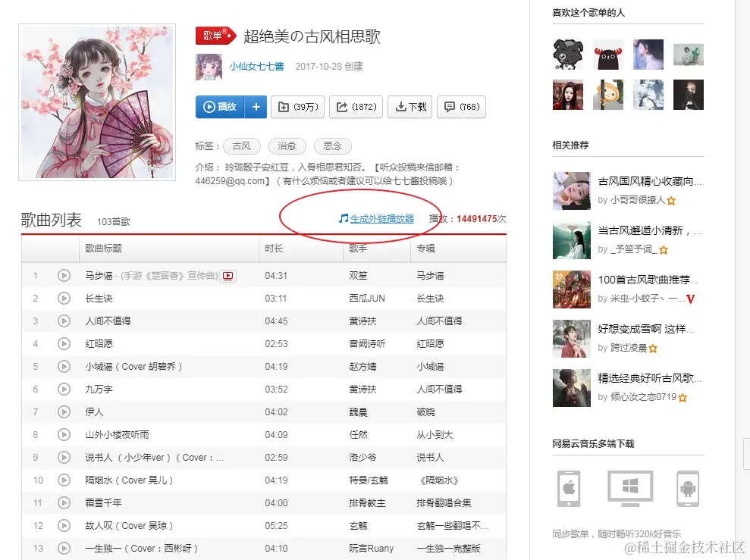
Task: Open comments (768) button
Action: pos(462,107)
